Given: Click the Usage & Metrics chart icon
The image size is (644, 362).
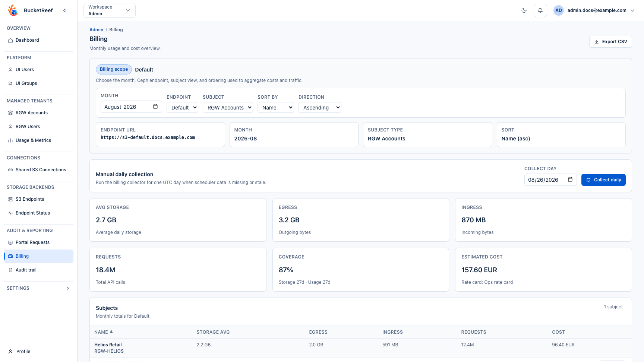Looking at the screenshot, I should [10, 140].
